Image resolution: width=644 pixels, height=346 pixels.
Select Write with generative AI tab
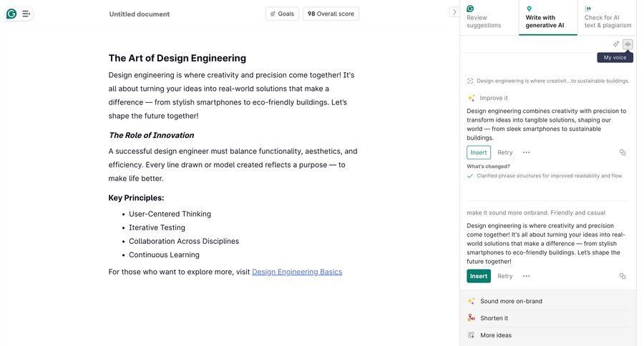(548, 18)
